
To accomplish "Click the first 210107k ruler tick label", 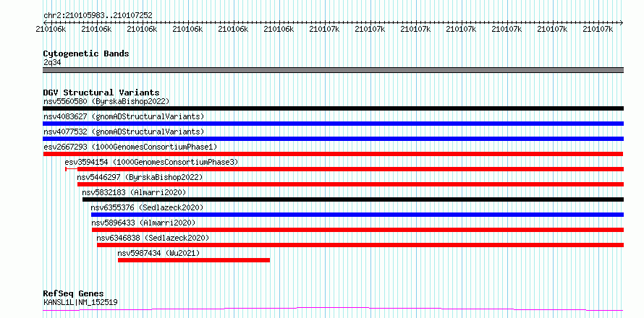I will click(324, 29).
